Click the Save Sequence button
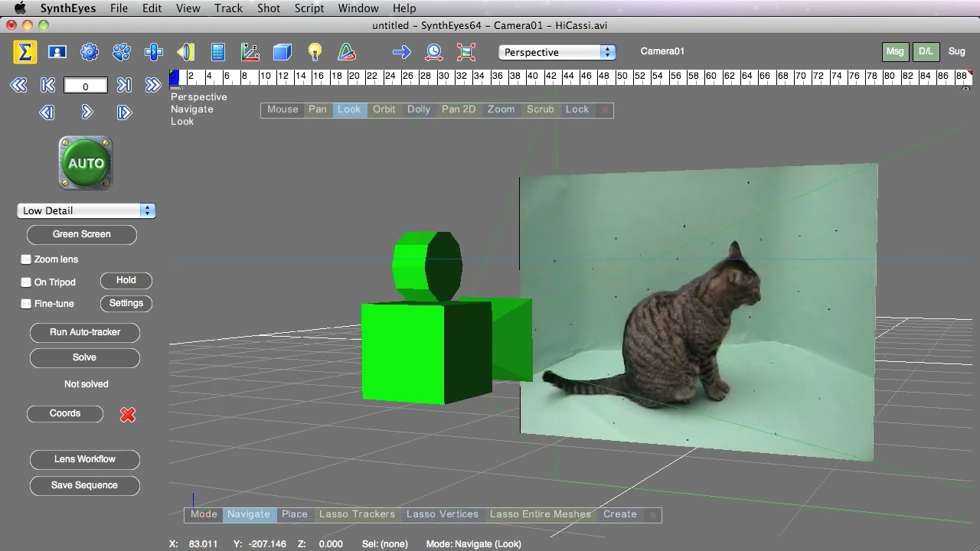 pyautogui.click(x=84, y=485)
